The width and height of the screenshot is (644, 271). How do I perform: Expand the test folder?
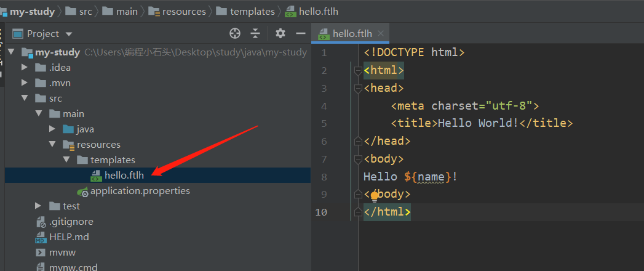pos(38,206)
